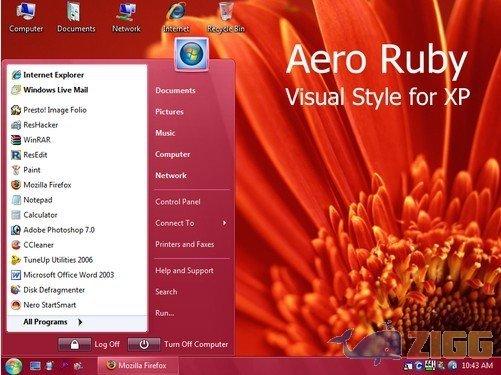This screenshot has width=501, height=375.
Task: Open Help and Support
Action: (184, 271)
